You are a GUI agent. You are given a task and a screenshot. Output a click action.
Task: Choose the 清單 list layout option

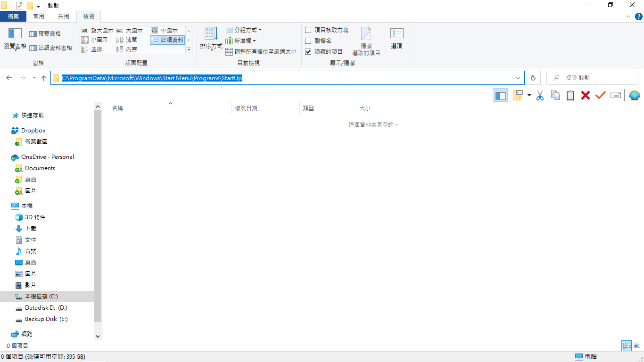coord(127,40)
